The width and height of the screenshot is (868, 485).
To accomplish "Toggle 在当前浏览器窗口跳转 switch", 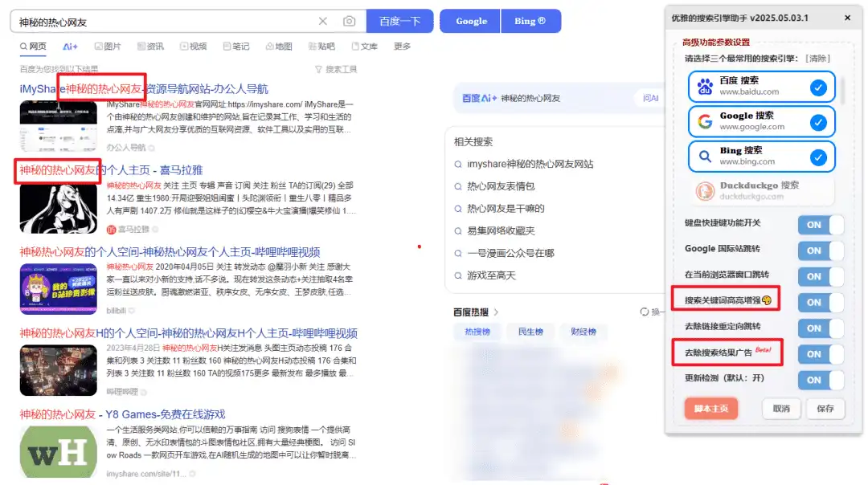I will pyautogui.click(x=821, y=276).
